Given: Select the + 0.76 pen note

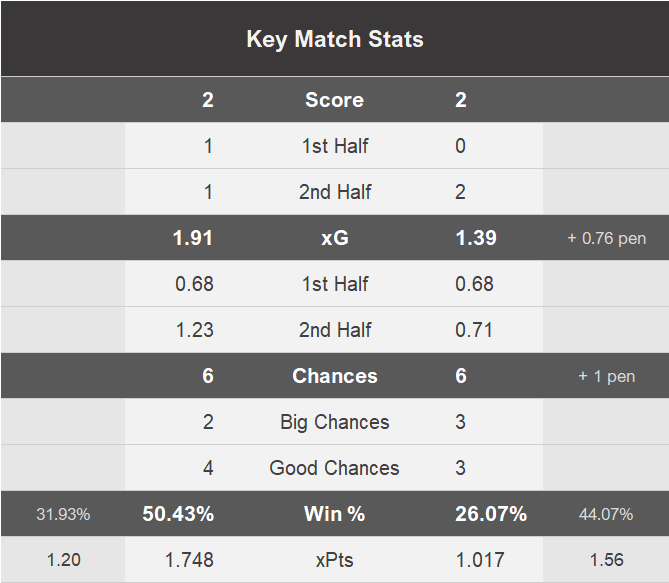Looking at the screenshot, I should click(x=606, y=239).
